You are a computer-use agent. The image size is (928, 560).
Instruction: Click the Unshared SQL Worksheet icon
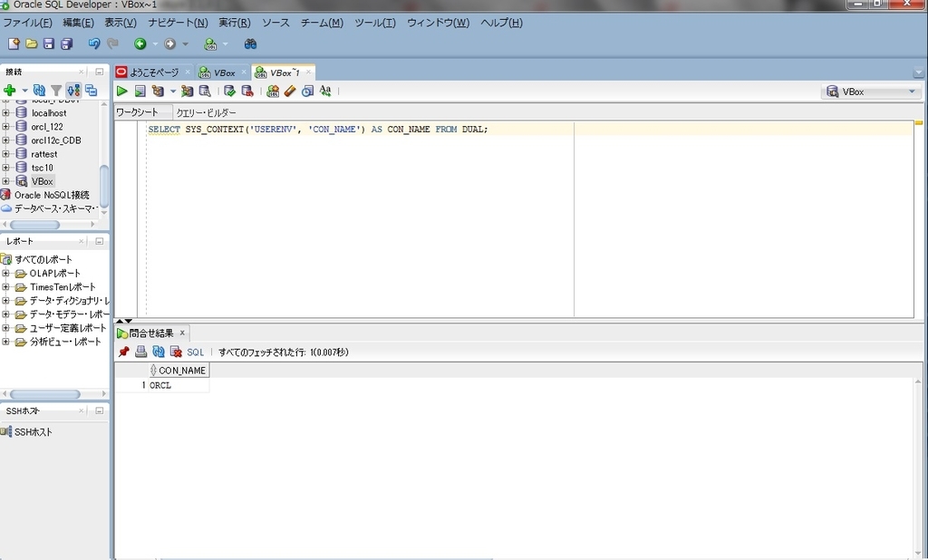pyautogui.click(x=273, y=92)
